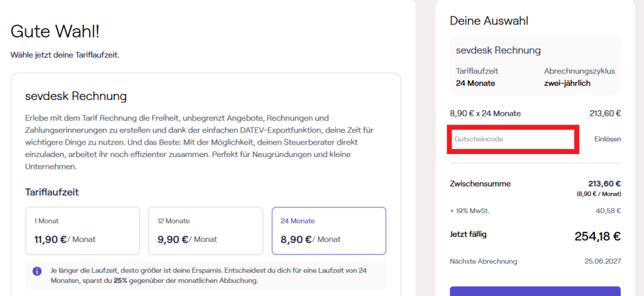
Task: Click the '254,18 €' total amount
Action: coord(597,236)
